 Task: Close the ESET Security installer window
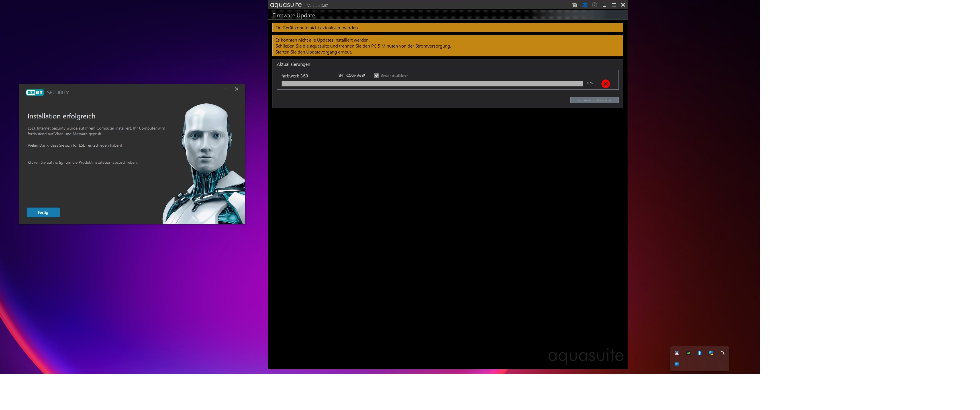tap(237, 89)
